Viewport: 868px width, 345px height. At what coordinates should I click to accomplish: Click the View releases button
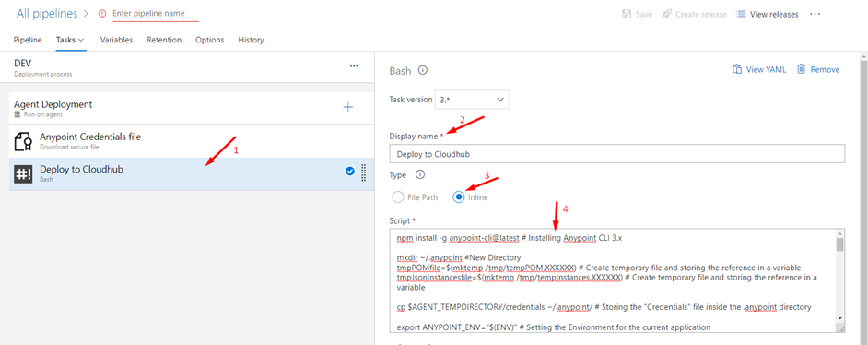[x=768, y=14]
